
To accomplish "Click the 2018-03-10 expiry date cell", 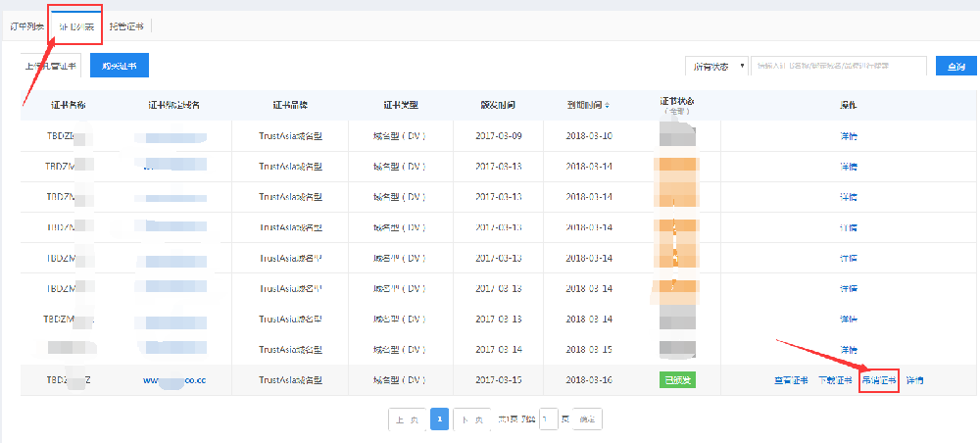I will click(589, 136).
